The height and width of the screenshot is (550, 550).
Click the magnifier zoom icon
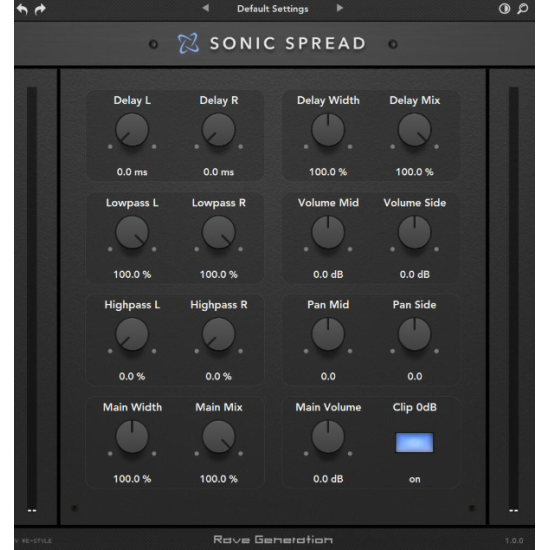pyautogui.click(x=522, y=9)
